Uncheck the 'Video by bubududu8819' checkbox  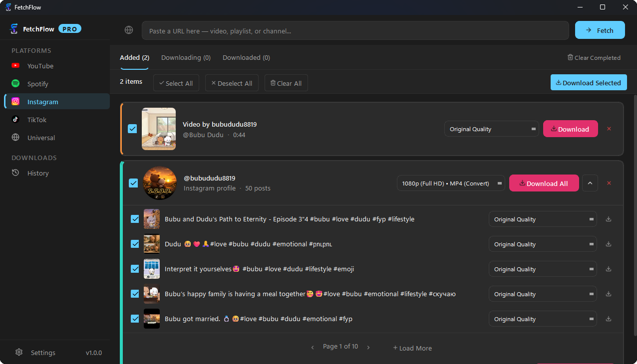(132, 129)
